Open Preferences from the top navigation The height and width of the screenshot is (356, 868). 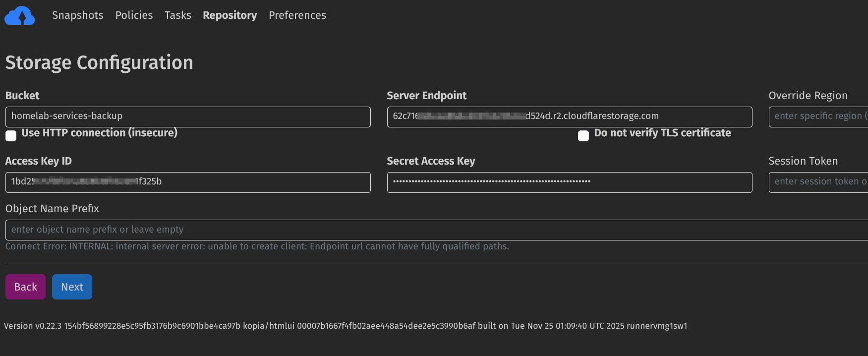[297, 15]
